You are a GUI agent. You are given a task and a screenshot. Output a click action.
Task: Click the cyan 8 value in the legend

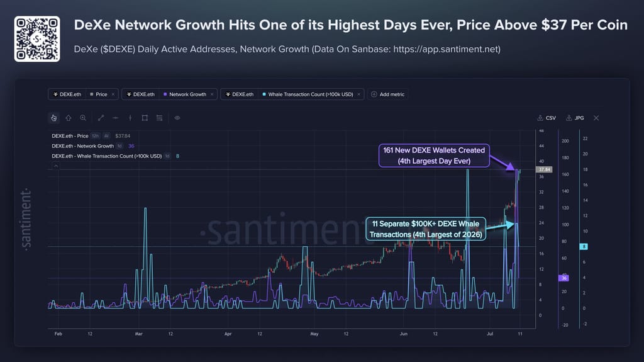tap(177, 156)
